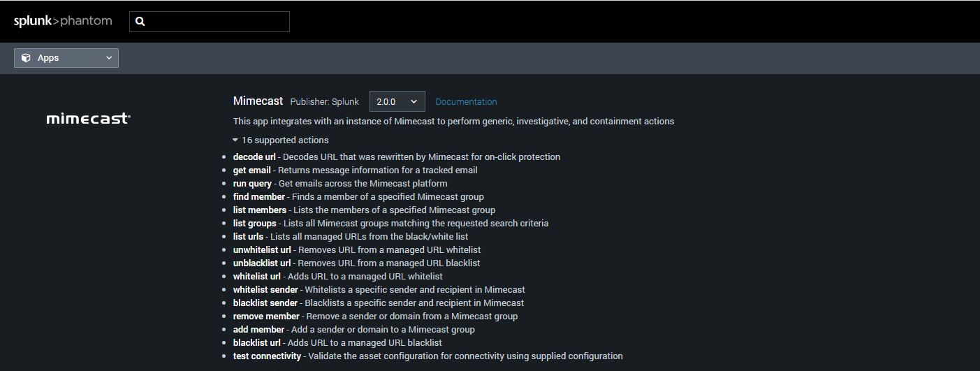
Task: Collapse the 16 supported actions list
Action: tap(281, 140)
